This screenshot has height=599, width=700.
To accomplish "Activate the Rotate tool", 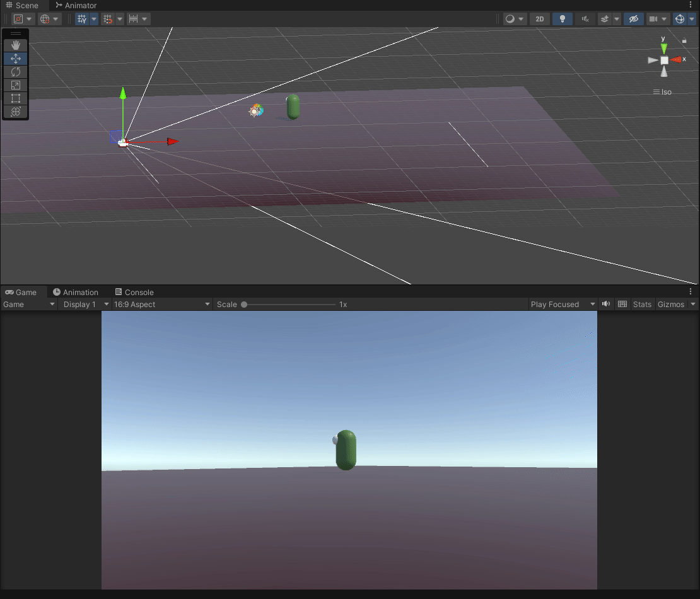I will (x=15, y=72).
